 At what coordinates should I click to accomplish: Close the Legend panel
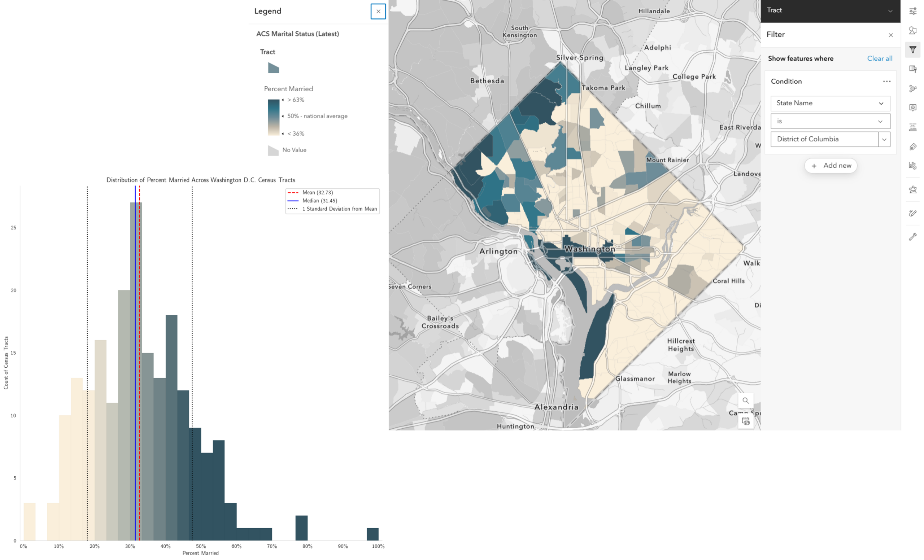tap(378, 11)
